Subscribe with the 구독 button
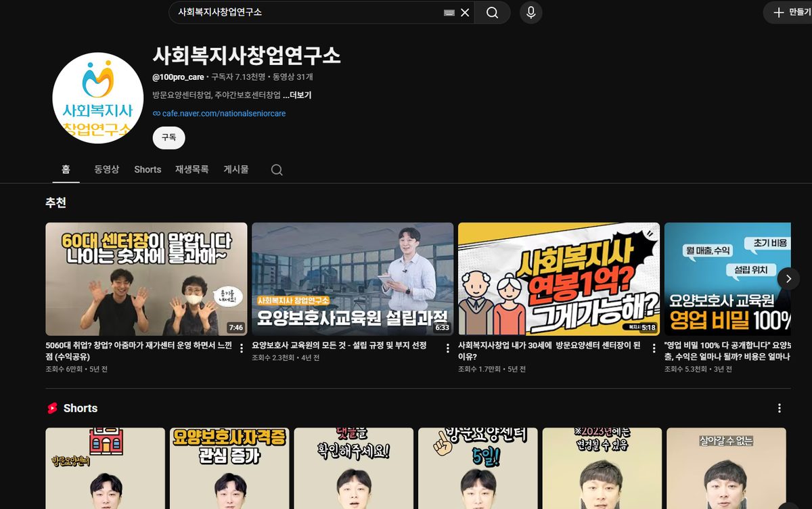812x509 pixels. 168,137
